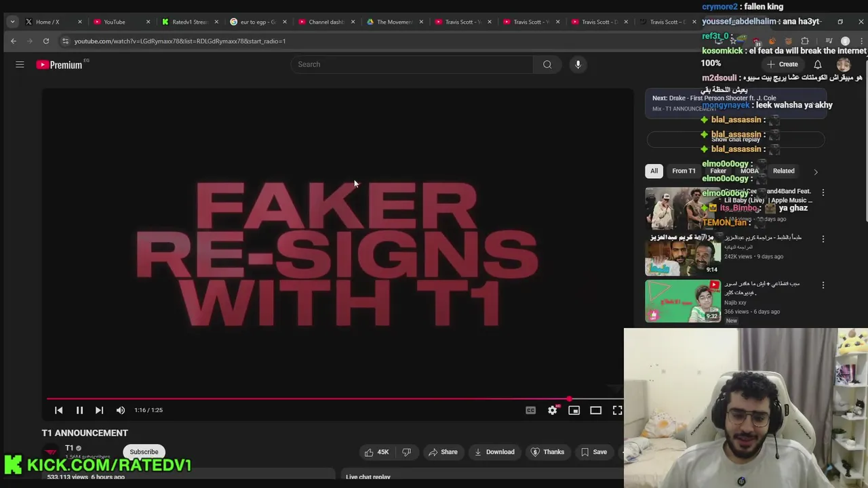Go to YouTube Premium home logo

coord(60,64)
